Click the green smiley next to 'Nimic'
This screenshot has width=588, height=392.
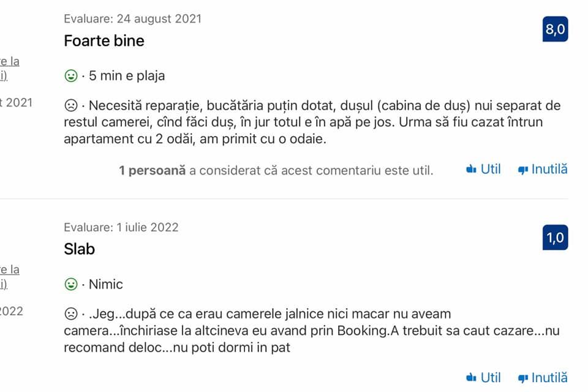click(x=71, y=284)
